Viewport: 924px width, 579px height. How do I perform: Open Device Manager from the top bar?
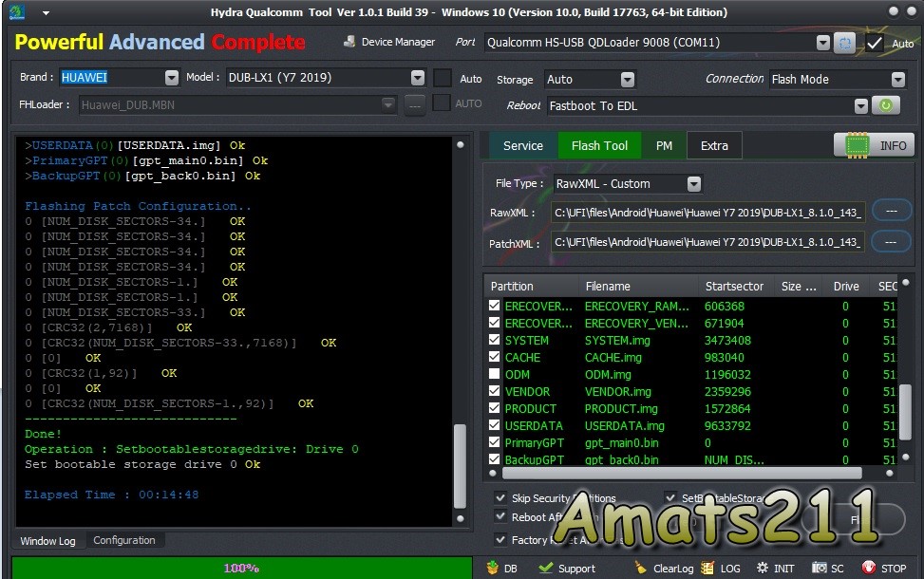pyautogui.click(x=388, y=43)
